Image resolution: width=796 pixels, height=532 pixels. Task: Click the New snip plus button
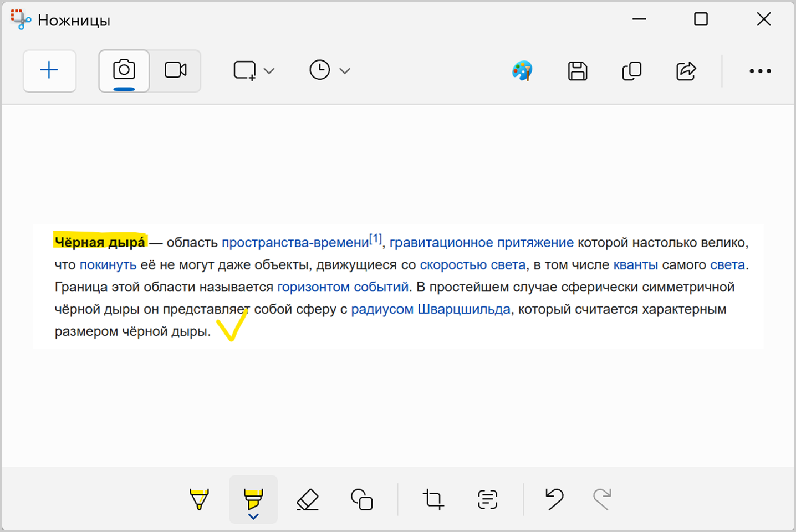pyautogui.click(x=49, y=70)
